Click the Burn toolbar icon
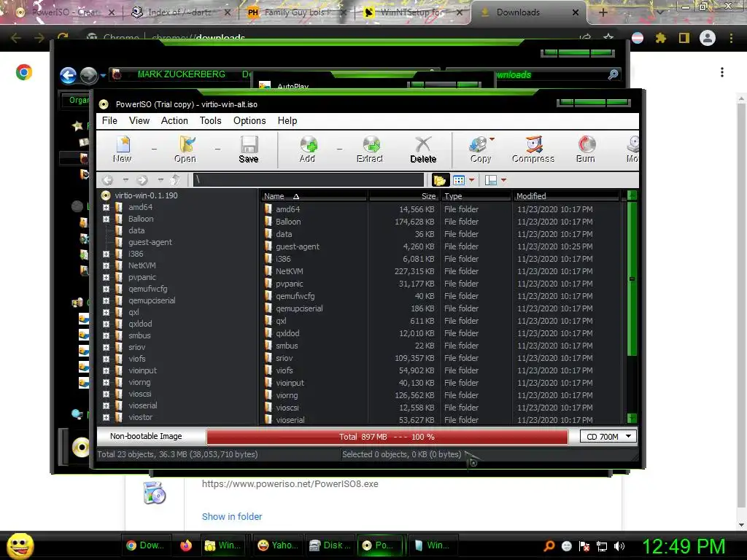This screenshot has width=747, height=560. click(586, 149)
